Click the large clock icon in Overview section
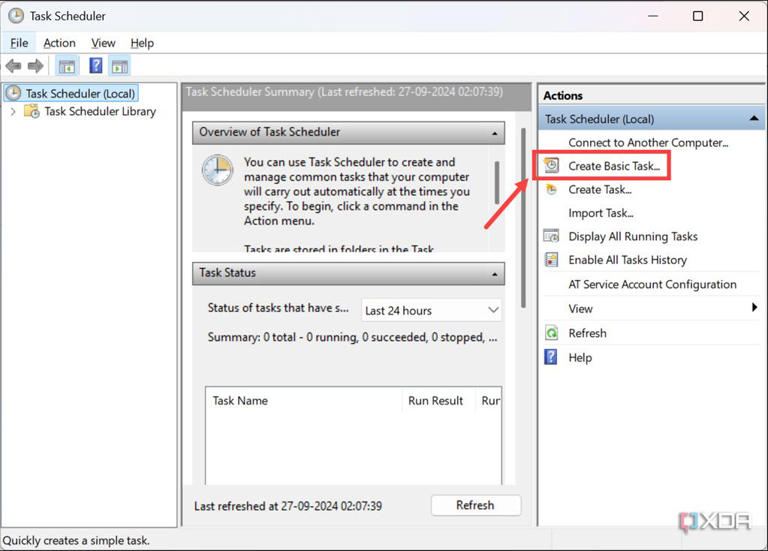The height and width of the screenshot is (551, 768). 217,169
